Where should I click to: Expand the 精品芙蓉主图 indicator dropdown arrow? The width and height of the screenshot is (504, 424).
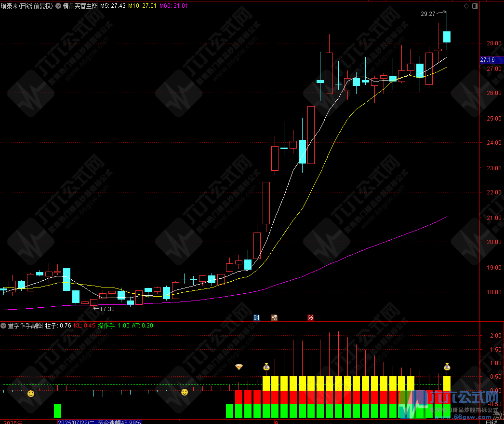coord(59,6)
